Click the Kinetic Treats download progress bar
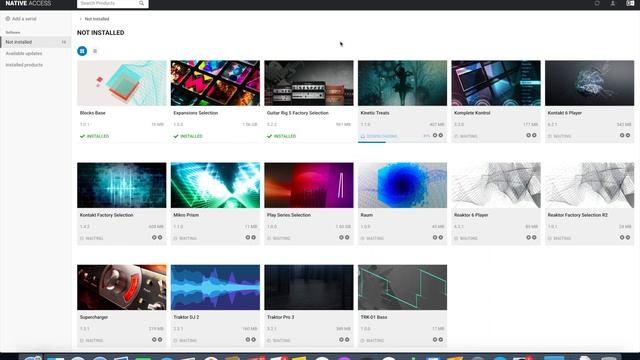 (402, 142)
